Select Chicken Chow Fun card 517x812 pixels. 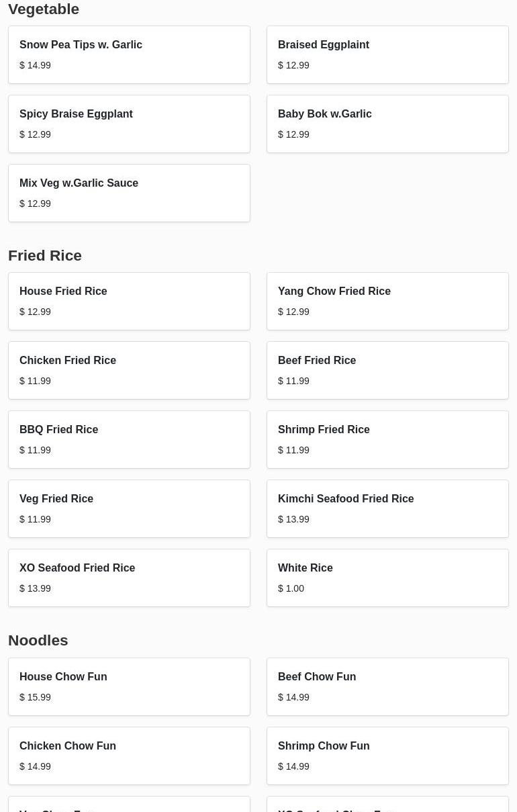click(x=129, y=756)
